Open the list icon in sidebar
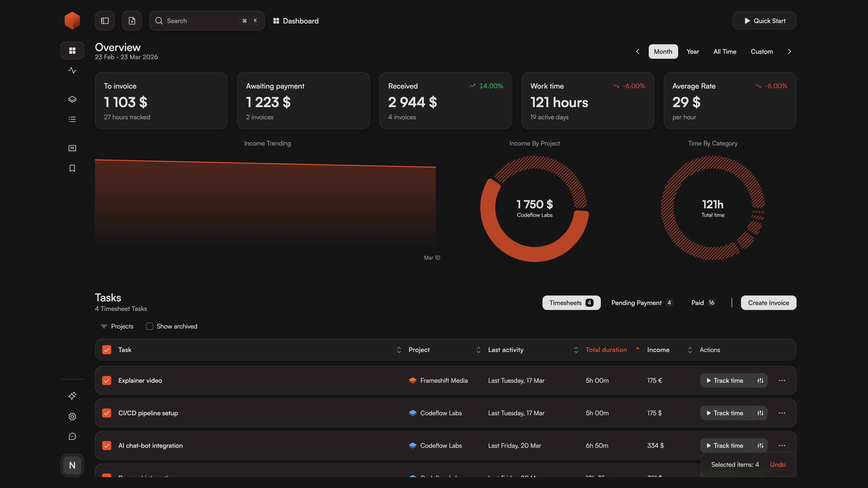The height and width of the screenshot is (488, 868). pyautogui.click(x=72, y=119)
